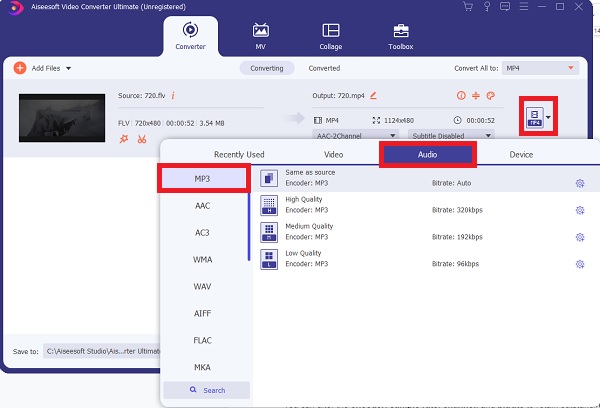The width and height of the screenshot is (600, 408).
Task: Click the register key icon
Action: point(487,7)
